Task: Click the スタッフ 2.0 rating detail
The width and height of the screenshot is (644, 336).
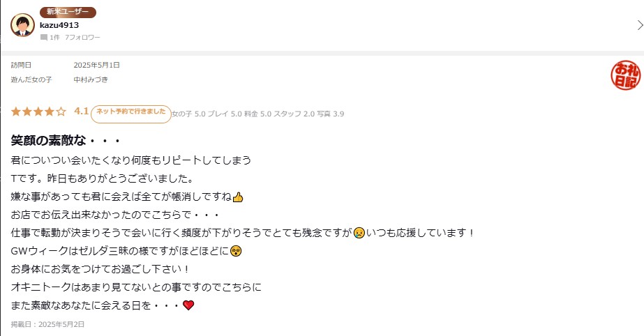Action: tap(294, 114)
